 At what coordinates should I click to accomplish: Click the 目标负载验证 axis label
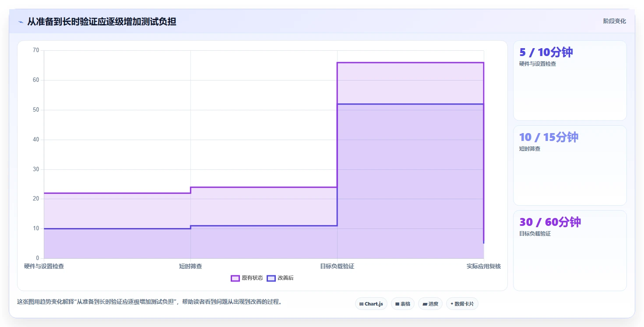(x=337, y=266)
